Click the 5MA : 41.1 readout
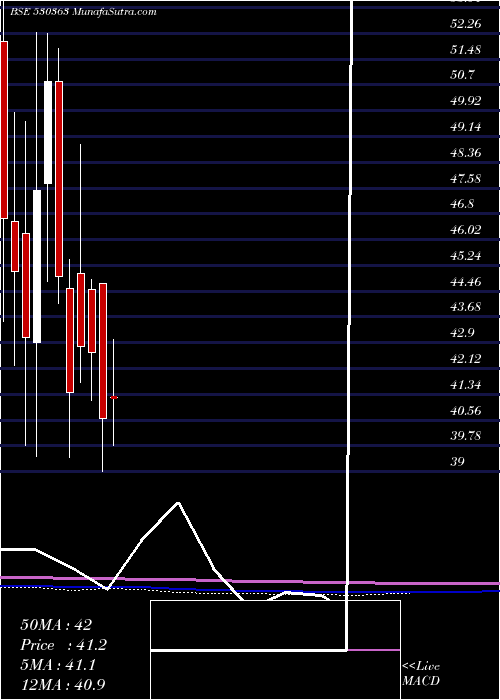This screenshot has height=700, width=500. tap(60, 664)
